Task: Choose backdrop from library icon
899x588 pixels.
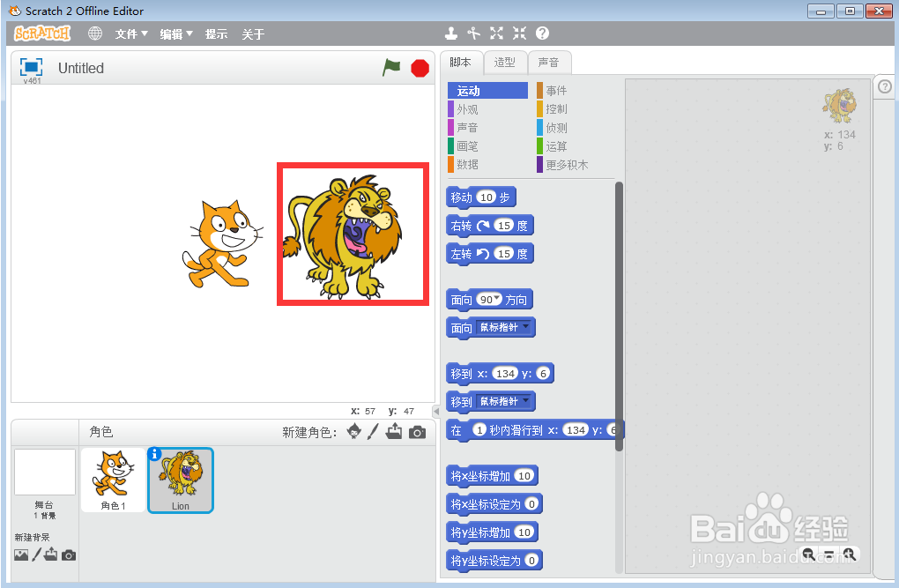Action: (x=21, y=555)
